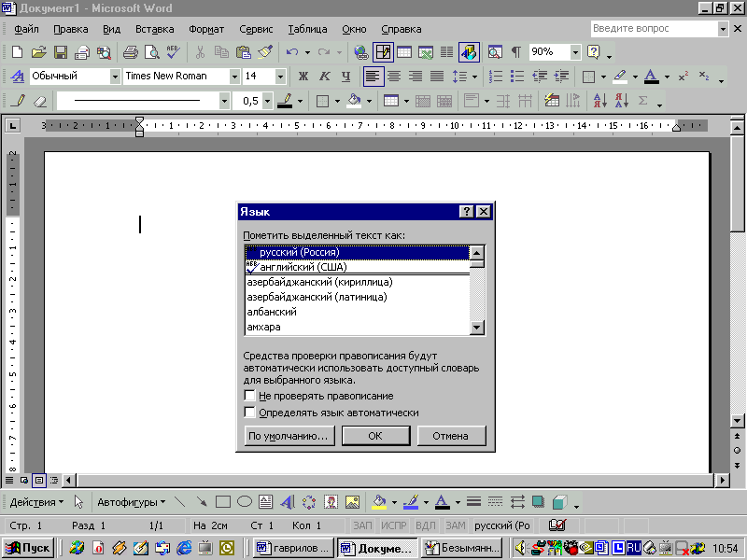Click the OK button in Язык dialog
Image resolution: width=747 pixels, height=560 pixels.
(376, 436)
